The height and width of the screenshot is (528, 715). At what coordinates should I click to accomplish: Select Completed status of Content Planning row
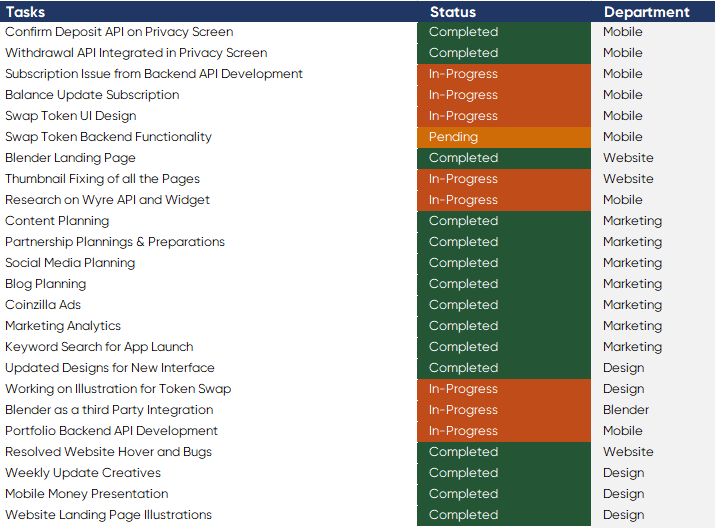[x=504, y=221]
